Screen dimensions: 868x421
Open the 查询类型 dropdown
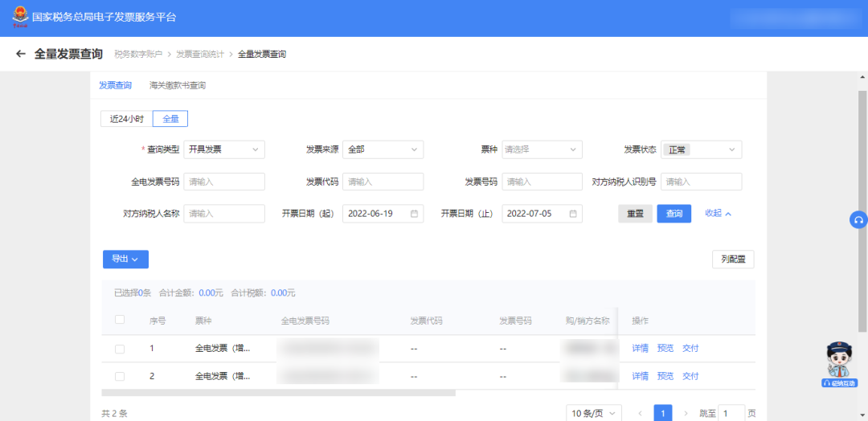pyautogui.click(x=224, y=149)
